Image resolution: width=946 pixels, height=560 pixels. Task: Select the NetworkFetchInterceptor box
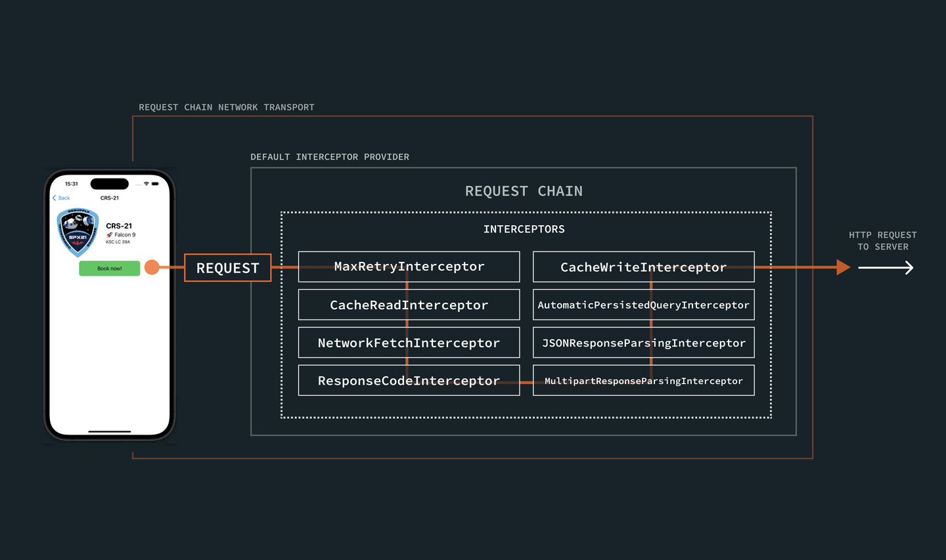click(x=409, y=342)
